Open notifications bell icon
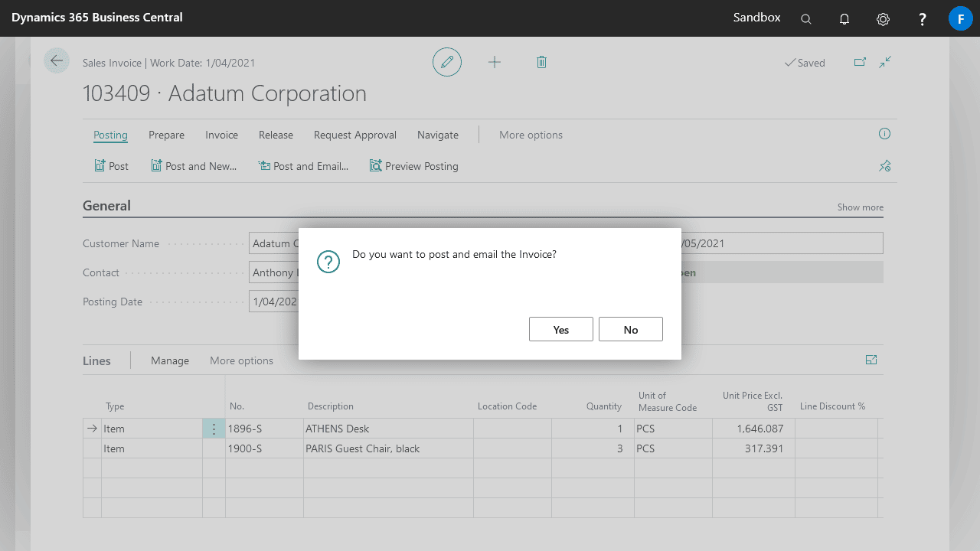This screenshot has height=551, width=980. pos(844,19)
